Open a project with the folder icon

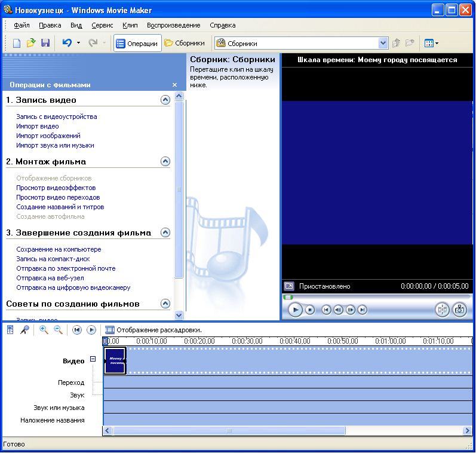click(31, 43)
